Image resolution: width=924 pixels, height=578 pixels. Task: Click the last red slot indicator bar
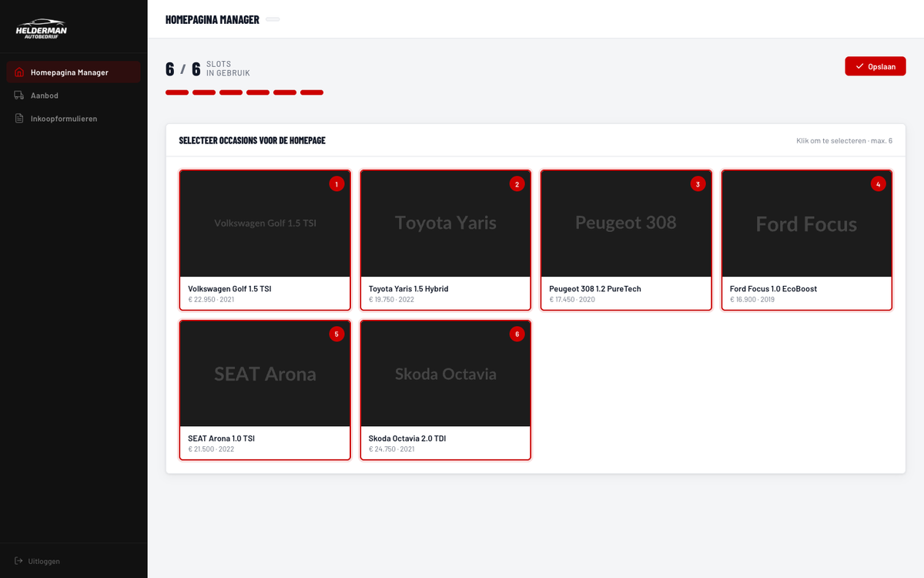[x=312, y=92]
